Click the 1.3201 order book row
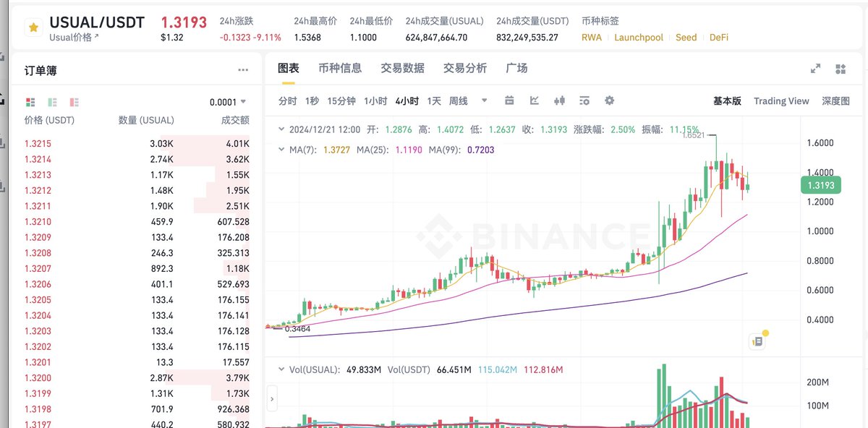The width and height of the screenshot is (868, 428). [137, 362]
